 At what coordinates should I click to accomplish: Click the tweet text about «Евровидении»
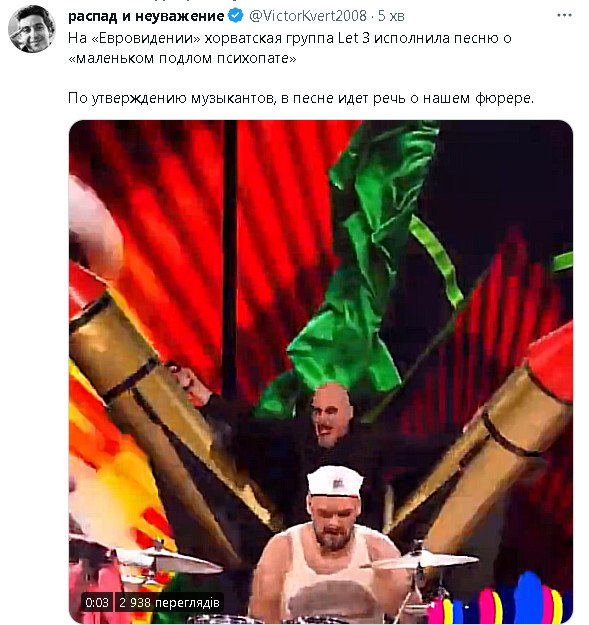click(290, 48)
